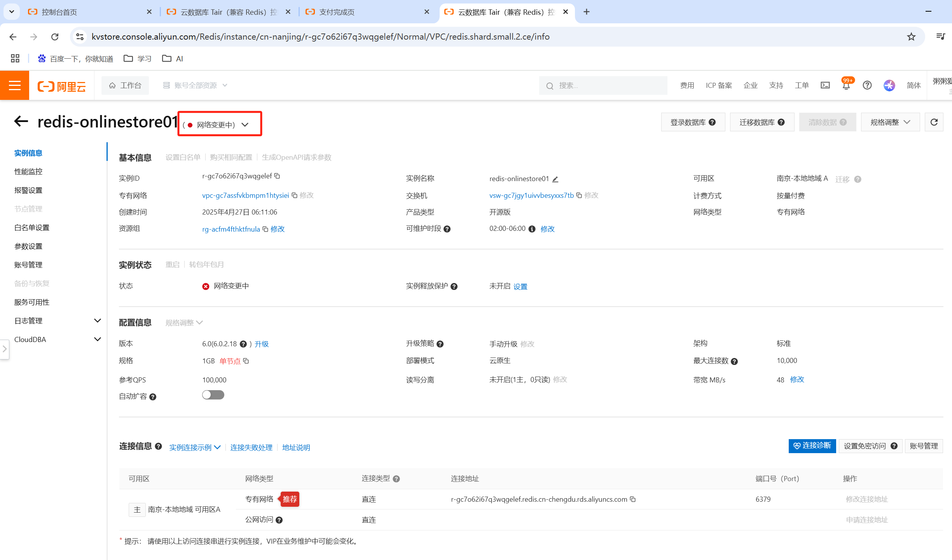Click the help icon next to 可维护时段

tap(447, 229)
